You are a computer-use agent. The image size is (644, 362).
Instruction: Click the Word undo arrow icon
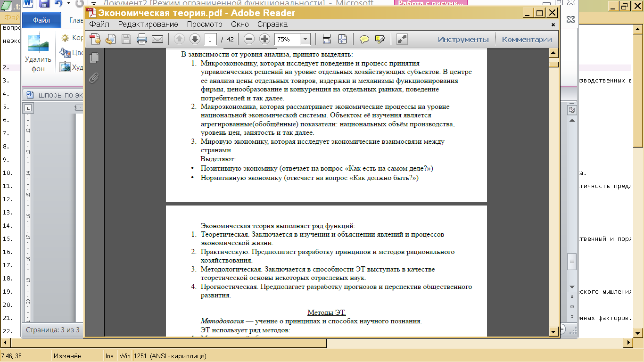(58, 4)
